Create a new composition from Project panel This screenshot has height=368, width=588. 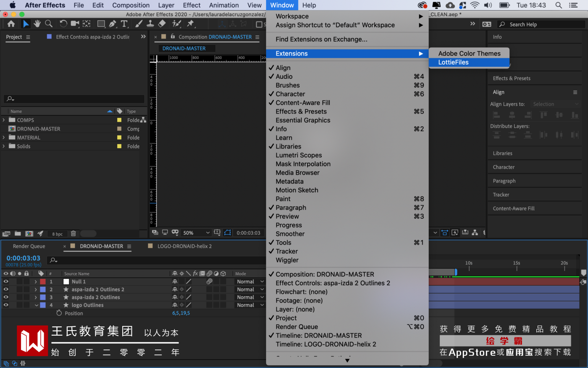pos(29,233)
